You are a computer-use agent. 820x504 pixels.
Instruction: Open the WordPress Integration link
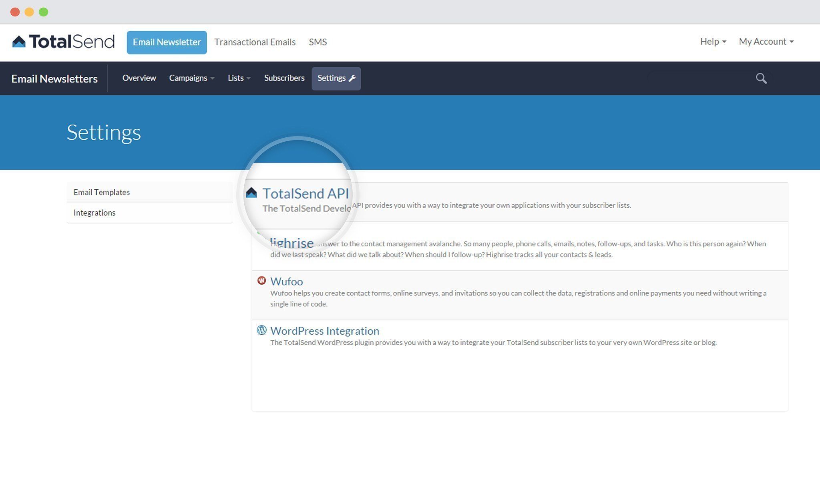(x=324, y=331)
